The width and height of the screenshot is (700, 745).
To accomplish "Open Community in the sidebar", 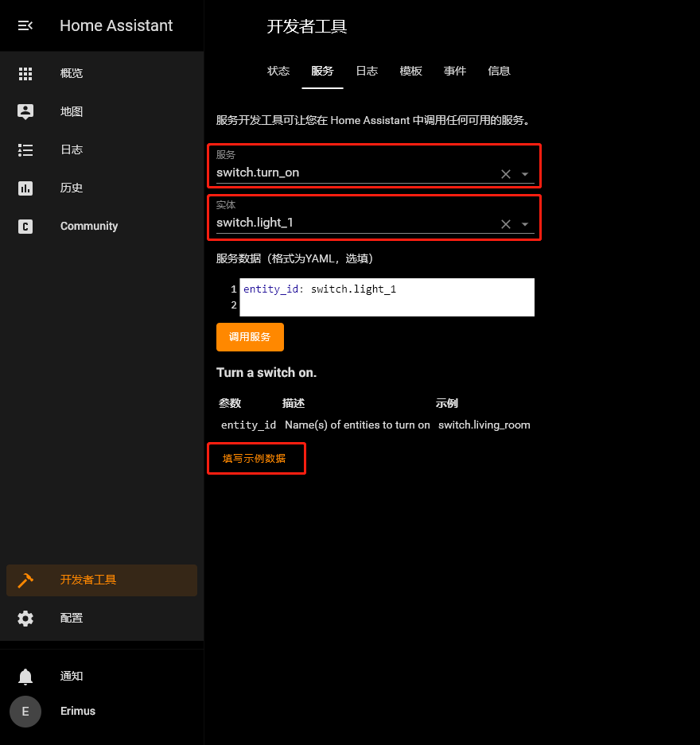I will pos(102,226).
